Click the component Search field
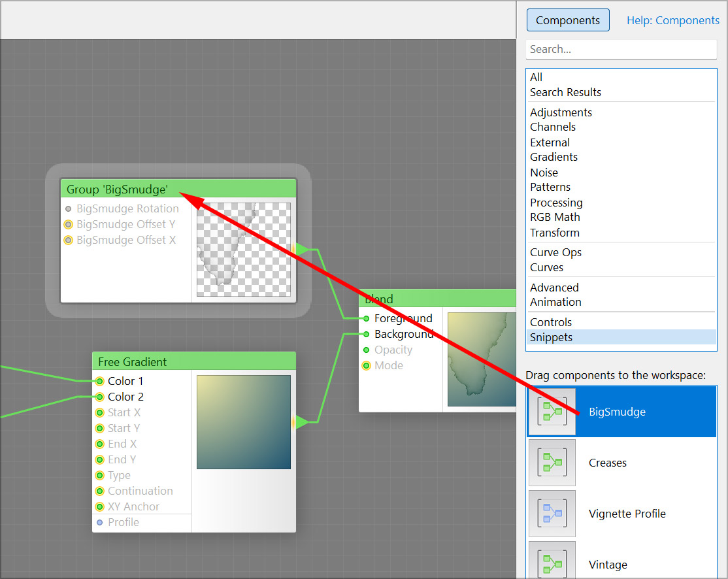728x579 pixels. (x=621, y=49)
